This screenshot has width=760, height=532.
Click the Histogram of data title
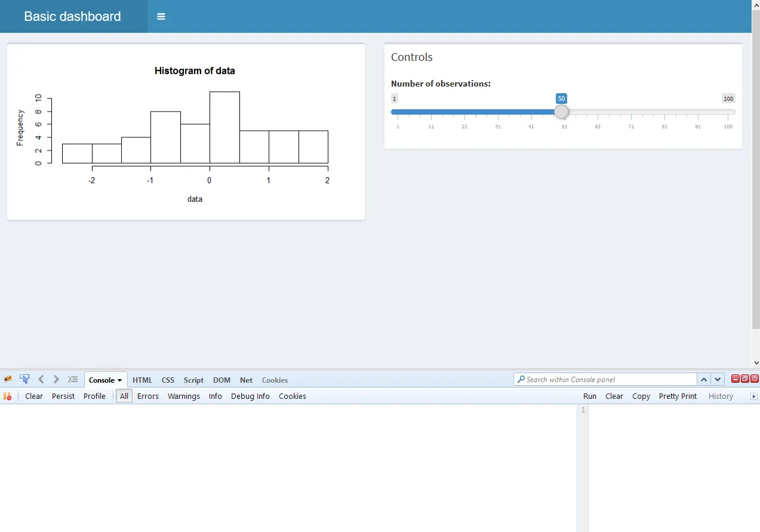[195, 70]
